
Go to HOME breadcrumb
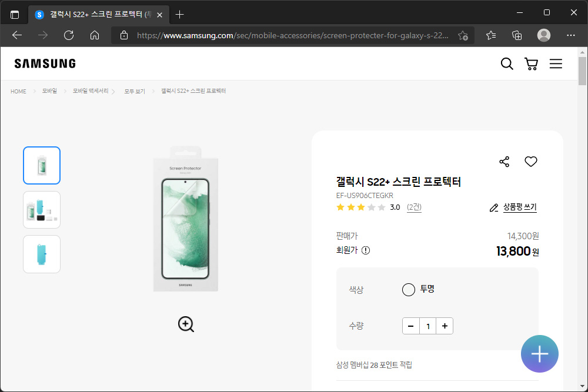18,92
